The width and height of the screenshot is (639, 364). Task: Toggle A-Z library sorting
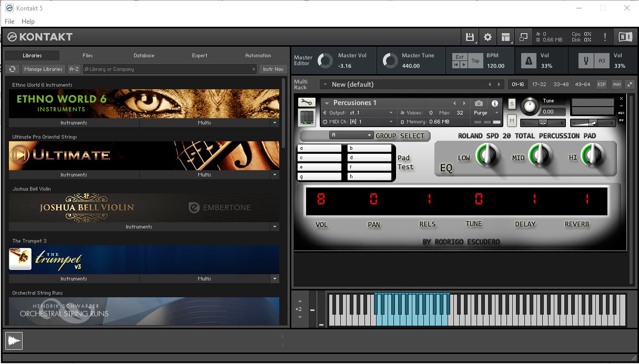tap(74, 69)
